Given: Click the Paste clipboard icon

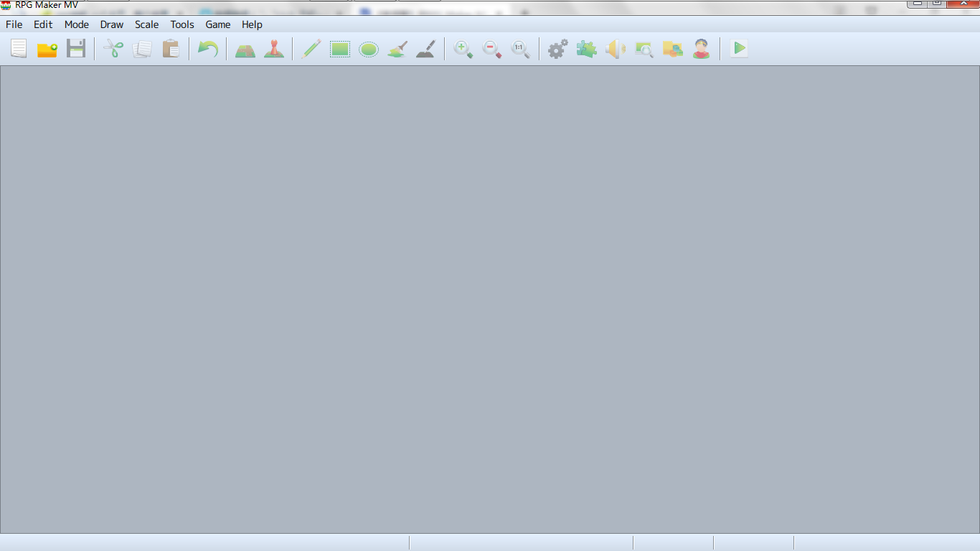Looking at the screenshot, I should pos(171,49).
